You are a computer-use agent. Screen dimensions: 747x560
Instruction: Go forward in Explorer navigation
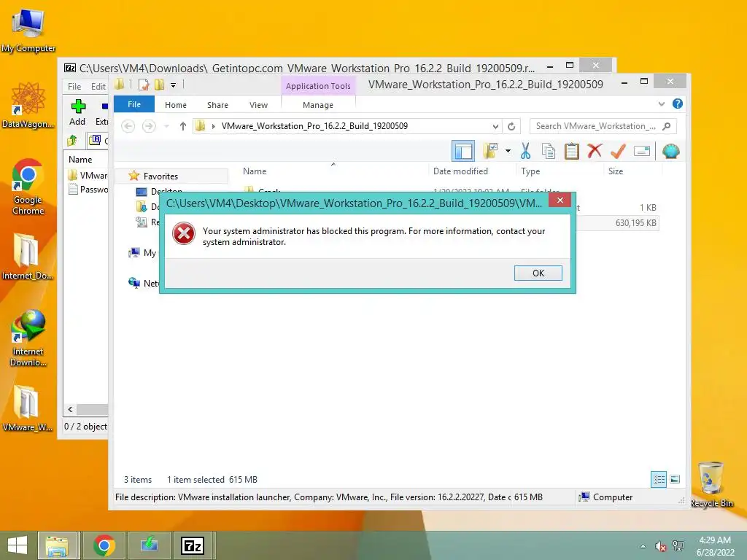coord(149,126)
